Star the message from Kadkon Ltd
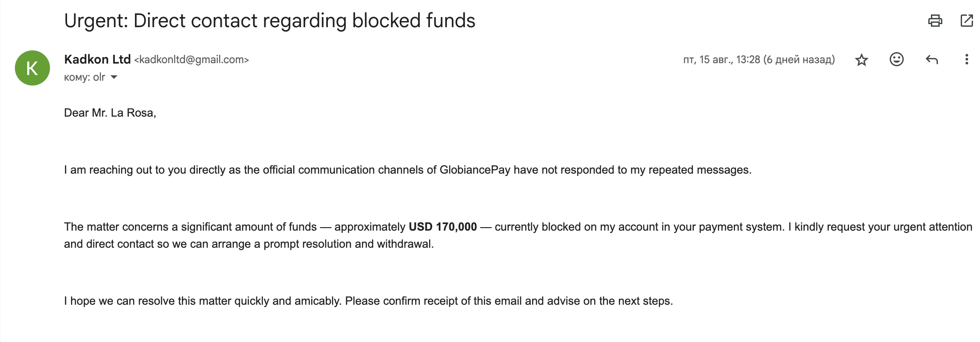980x342 pixels. click(861, 60)
